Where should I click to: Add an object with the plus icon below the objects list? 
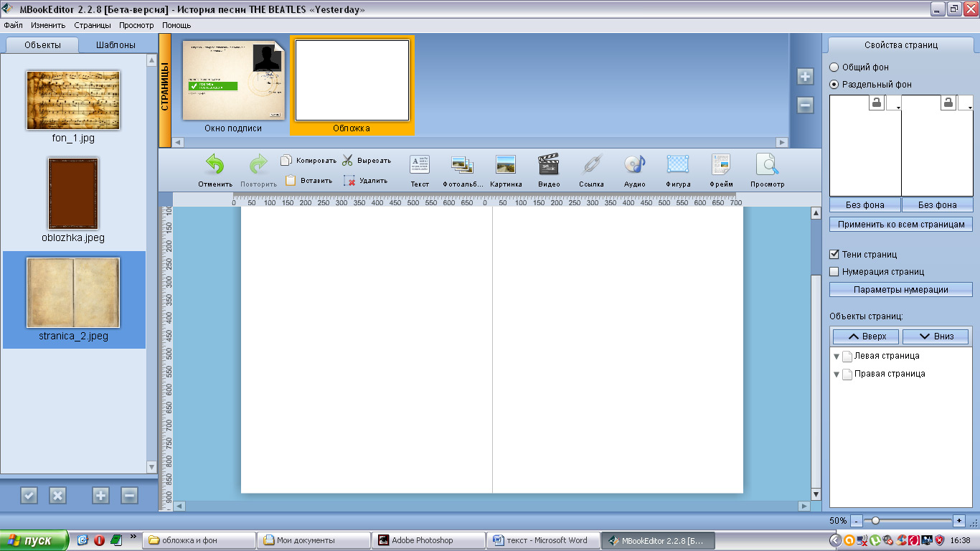click(100, 495)
